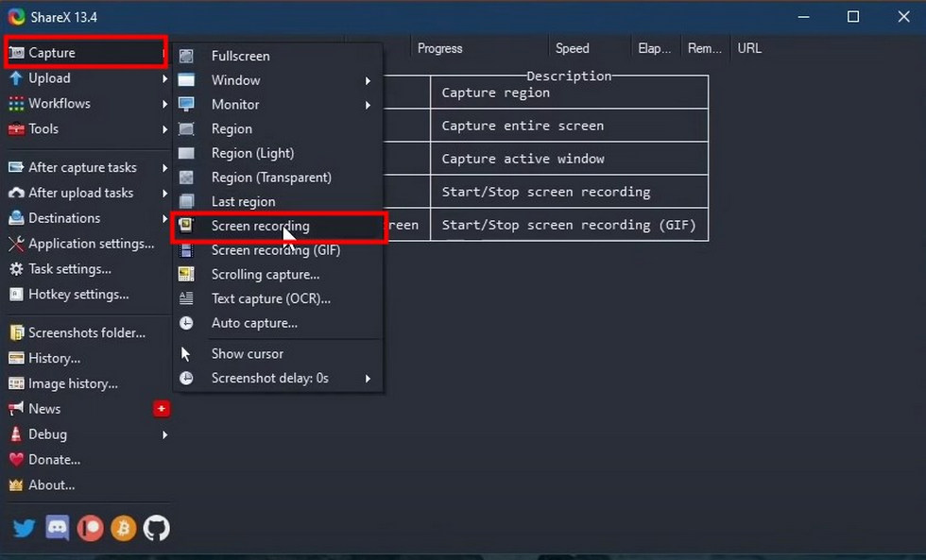Click the URL column header

point(749,47)
